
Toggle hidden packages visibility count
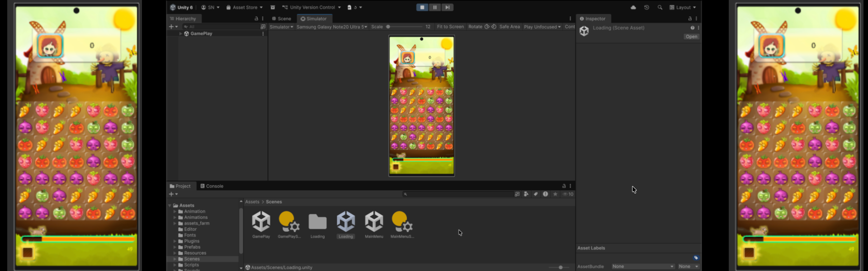(x=568, y=194)
